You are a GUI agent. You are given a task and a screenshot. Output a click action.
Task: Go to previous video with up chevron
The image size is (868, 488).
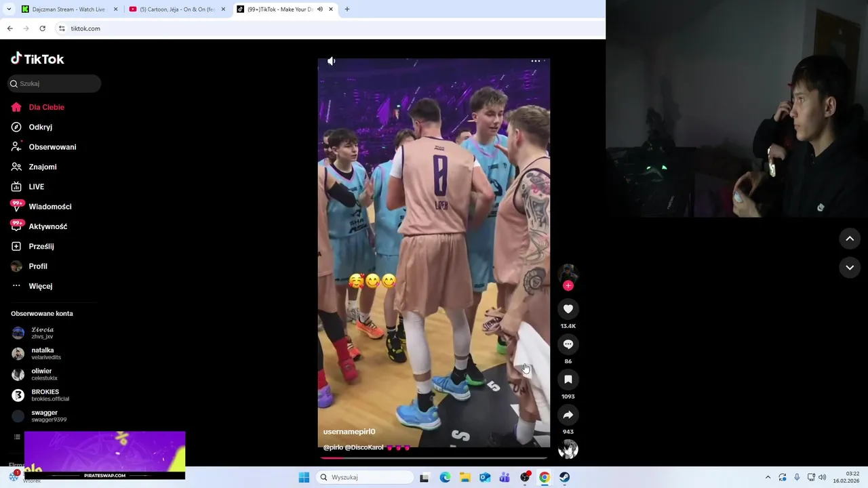(850, 239)
